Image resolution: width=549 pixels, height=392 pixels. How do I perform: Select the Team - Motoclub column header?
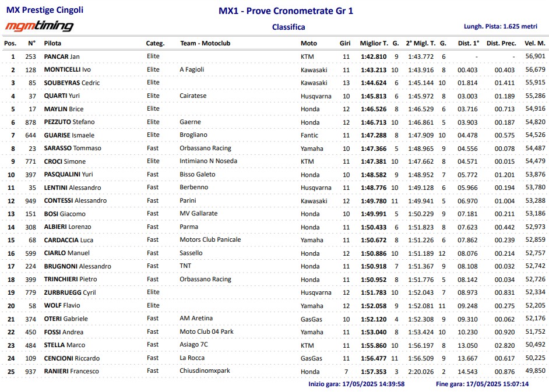[x=205, y=44]
